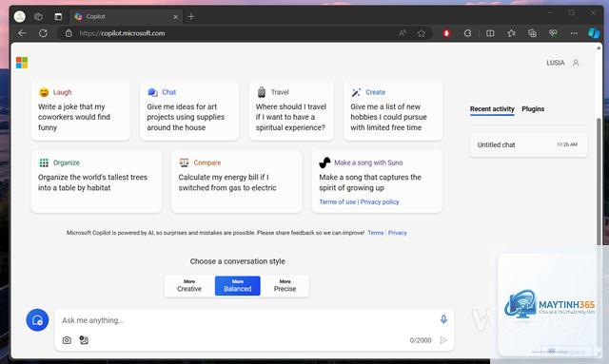The image size is (609, 364).
Task: Open the Favorites list icon
Action: (x=511, y=33)
